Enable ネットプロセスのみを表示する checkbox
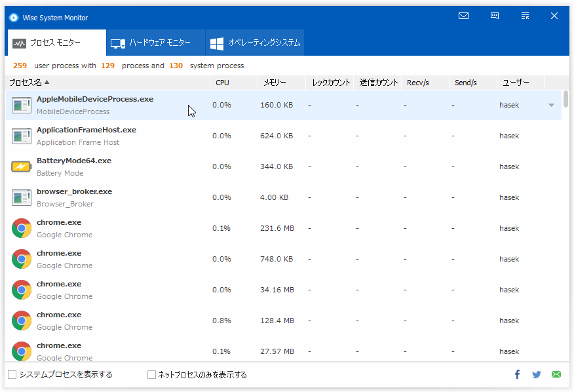This screenshot has width=574, height=392. pyautogui.click(x=151, y=374)
